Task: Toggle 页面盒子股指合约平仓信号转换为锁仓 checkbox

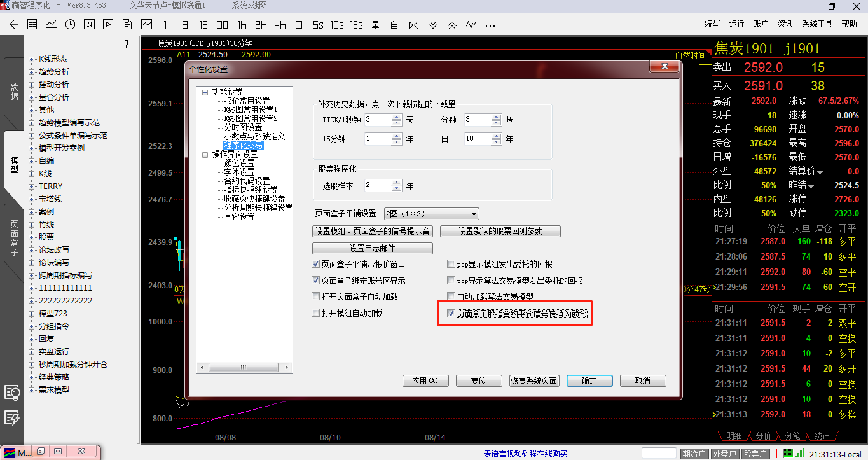Action: 451,314
